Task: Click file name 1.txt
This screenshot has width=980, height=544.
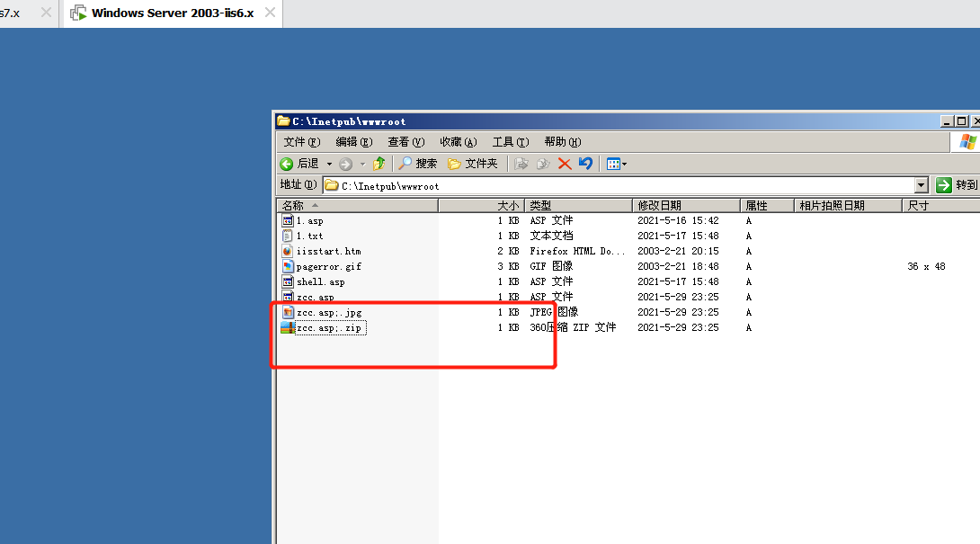Action: pyautogui.click(x=310, y=236)
